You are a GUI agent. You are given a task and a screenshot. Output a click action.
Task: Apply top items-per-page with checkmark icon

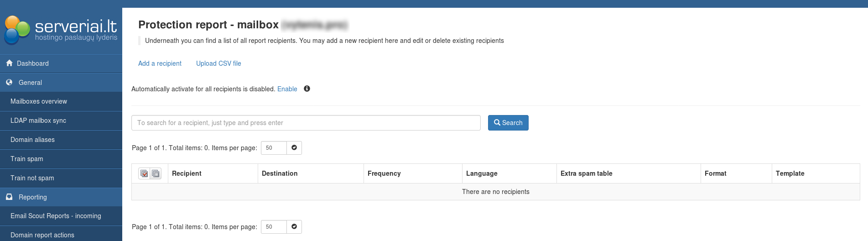[294, 148]
